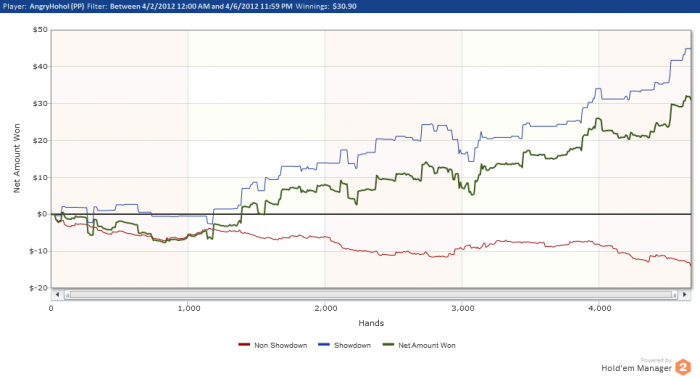Click the blue Showdown line's end peak
This screenshot has height=379, width=700.
click(688, 49)
